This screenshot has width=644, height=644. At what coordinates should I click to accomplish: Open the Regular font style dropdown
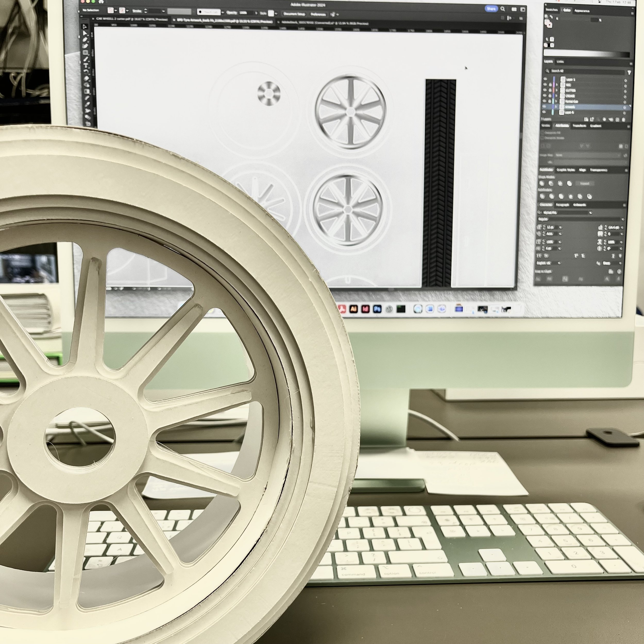pyautogui.click(x=623, y=219)
